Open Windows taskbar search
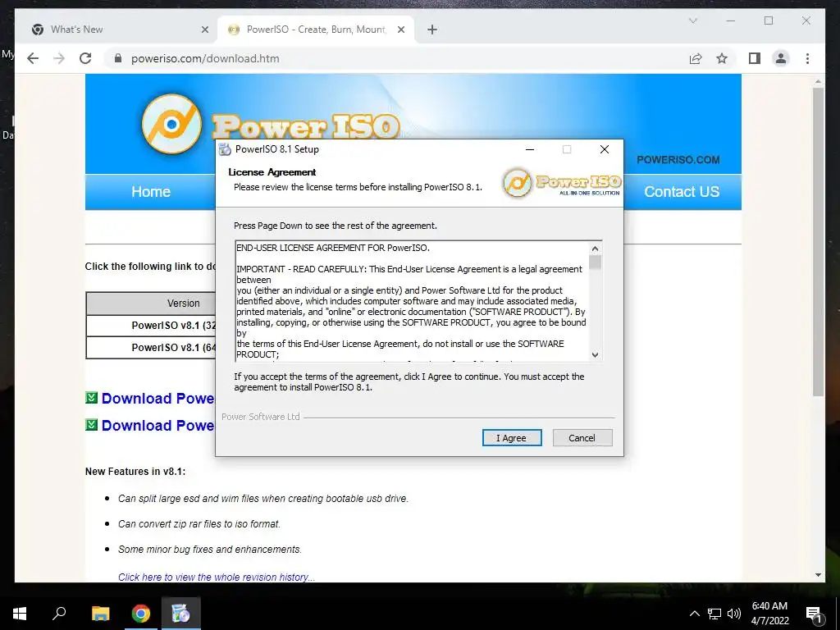Viewport: 840px width, 630px height. [x=59, y=614]
